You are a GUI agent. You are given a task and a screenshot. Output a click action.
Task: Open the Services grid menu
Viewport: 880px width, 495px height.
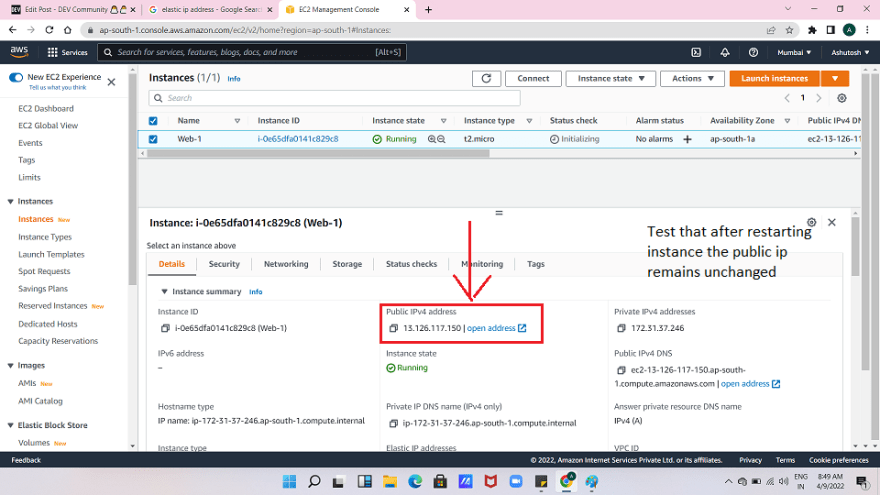click(67, 52)
